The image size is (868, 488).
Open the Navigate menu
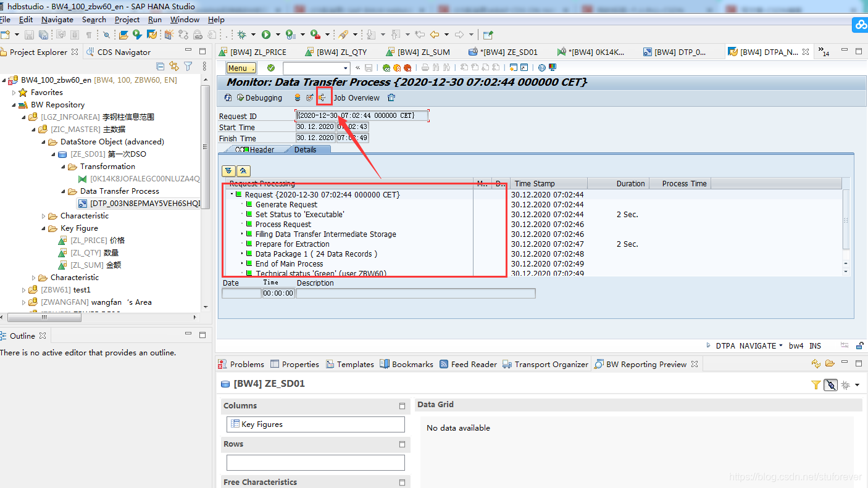57,20
